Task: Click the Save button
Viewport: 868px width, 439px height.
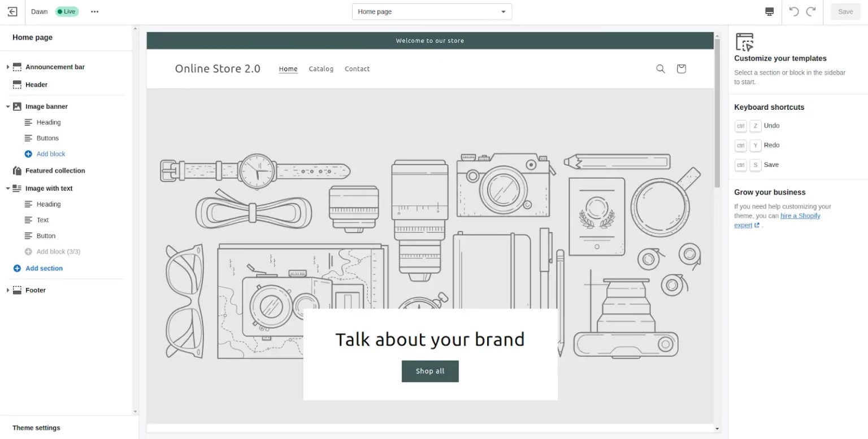Action: click(845, 11)
